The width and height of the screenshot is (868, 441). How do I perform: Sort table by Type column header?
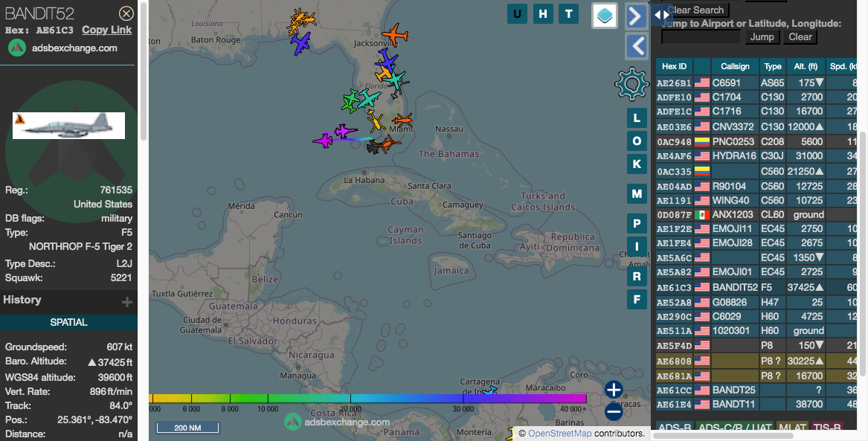773,66
